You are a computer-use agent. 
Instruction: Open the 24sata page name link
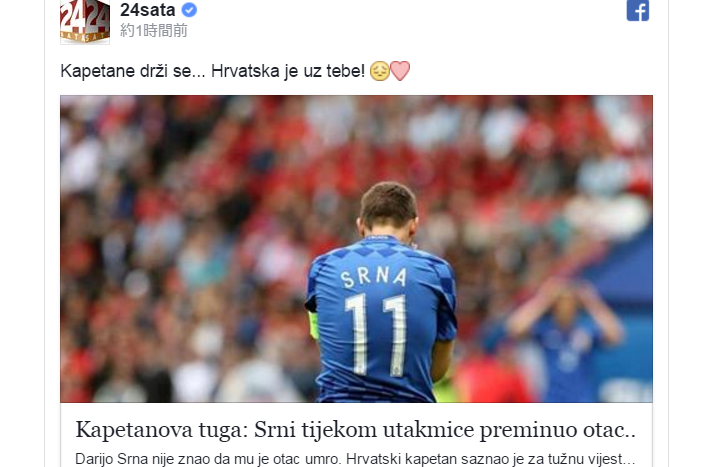(148, 10)
